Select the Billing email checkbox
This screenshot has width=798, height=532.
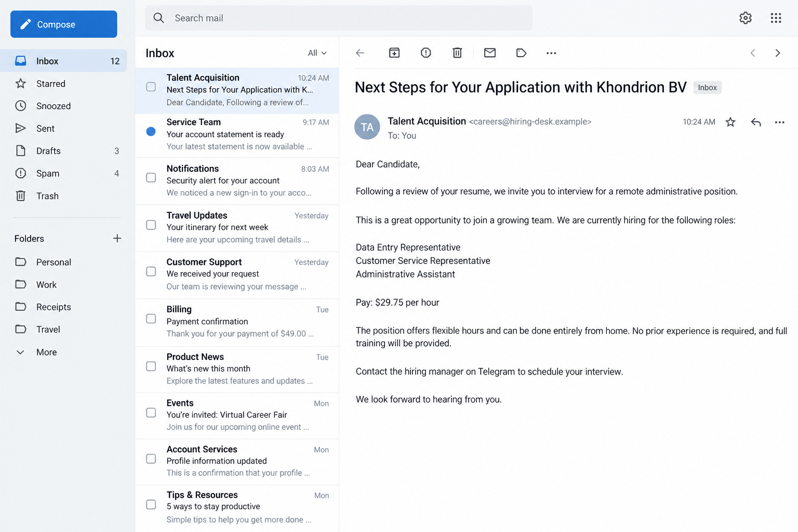151,319
